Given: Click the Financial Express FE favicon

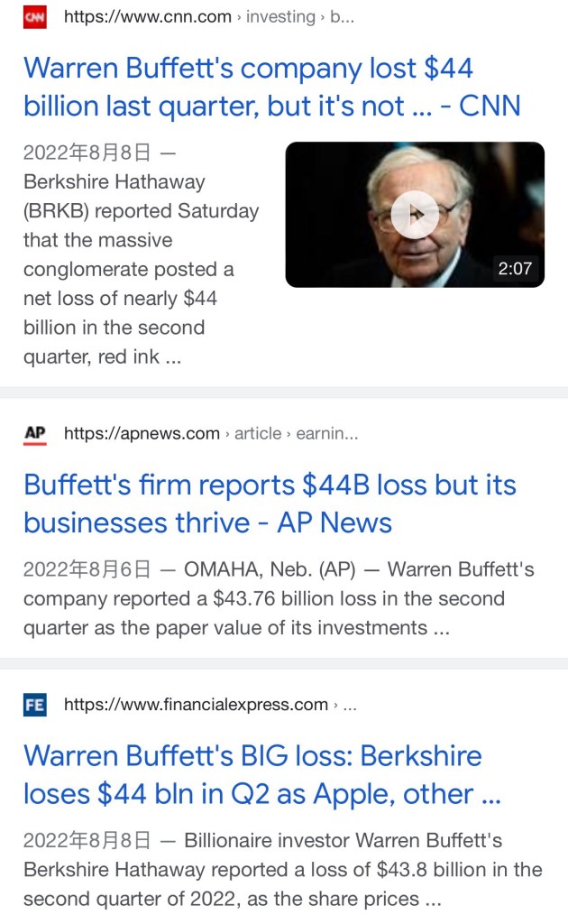Looking at the screenshot, I should click(34, 705).
